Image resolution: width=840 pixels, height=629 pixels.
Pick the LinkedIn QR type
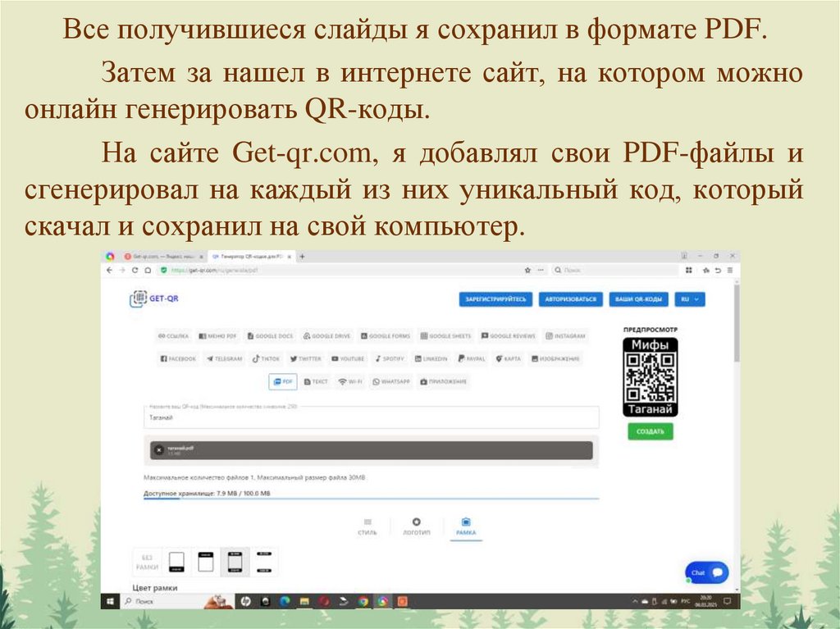click(431, 359)
